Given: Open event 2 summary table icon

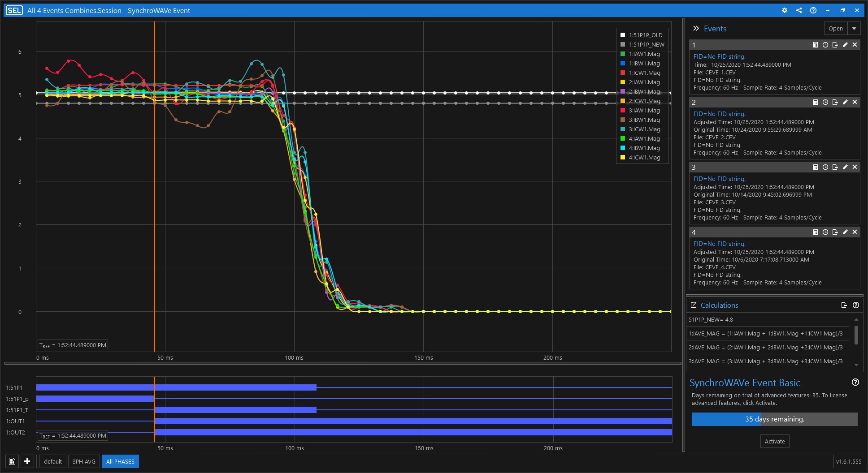Looking at the screenshot, I should (x=816, y=102).
